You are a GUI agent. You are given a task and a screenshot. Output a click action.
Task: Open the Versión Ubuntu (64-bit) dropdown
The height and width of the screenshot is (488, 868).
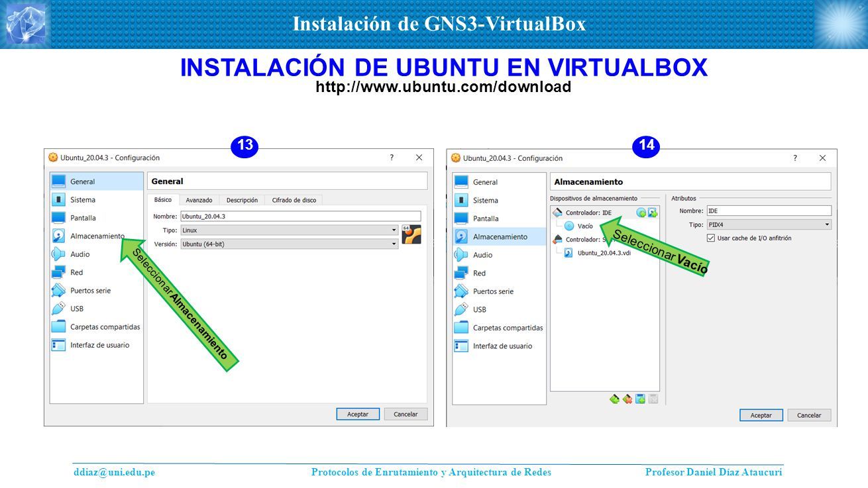pos(289,244)
